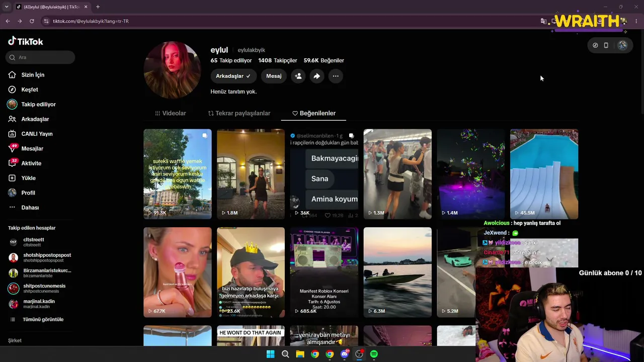
Task: Open the water slide video with 45.5M views
Action: 544,174
